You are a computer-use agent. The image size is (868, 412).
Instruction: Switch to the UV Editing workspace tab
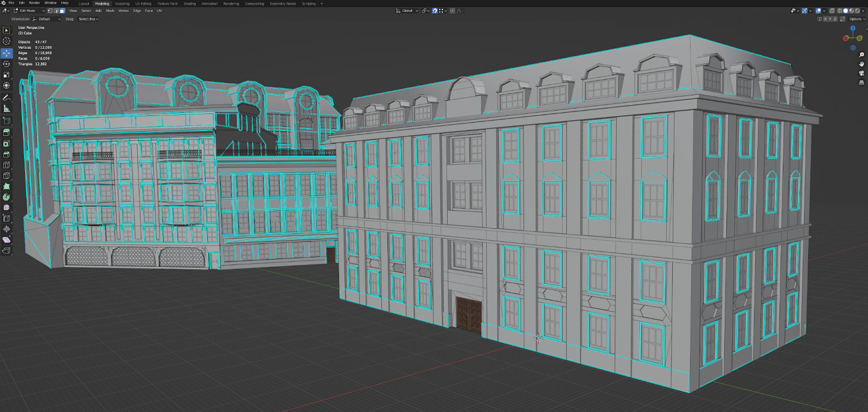tap(143, 4)
